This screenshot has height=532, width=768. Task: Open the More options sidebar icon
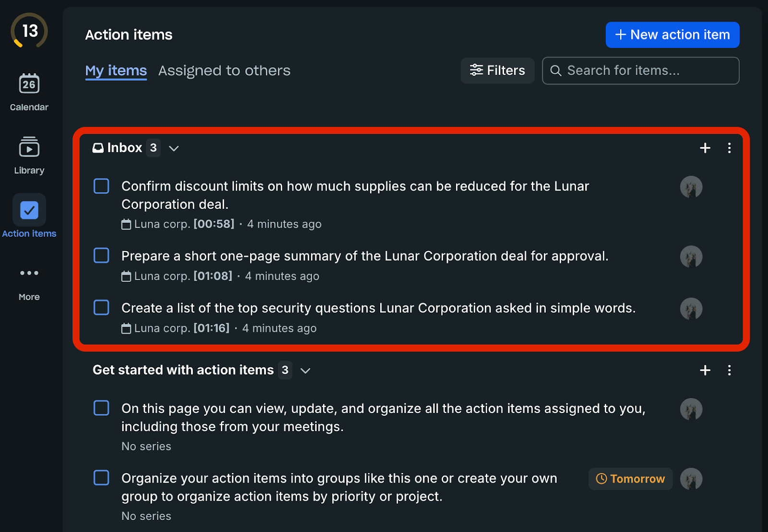(29, 273)
